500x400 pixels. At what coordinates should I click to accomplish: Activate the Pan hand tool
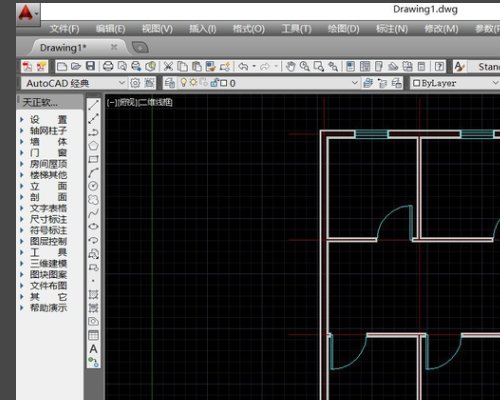tap(291, 66)
